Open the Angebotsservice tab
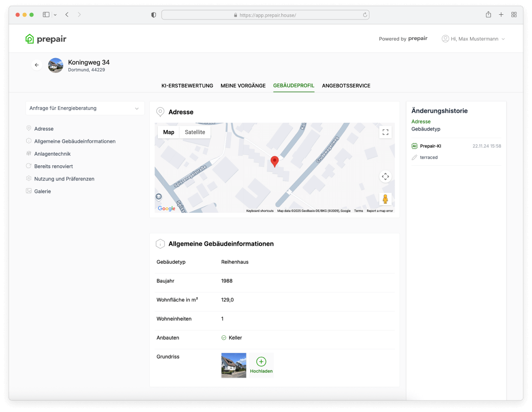This screenshot has width=532, height=412. (346, 86)
